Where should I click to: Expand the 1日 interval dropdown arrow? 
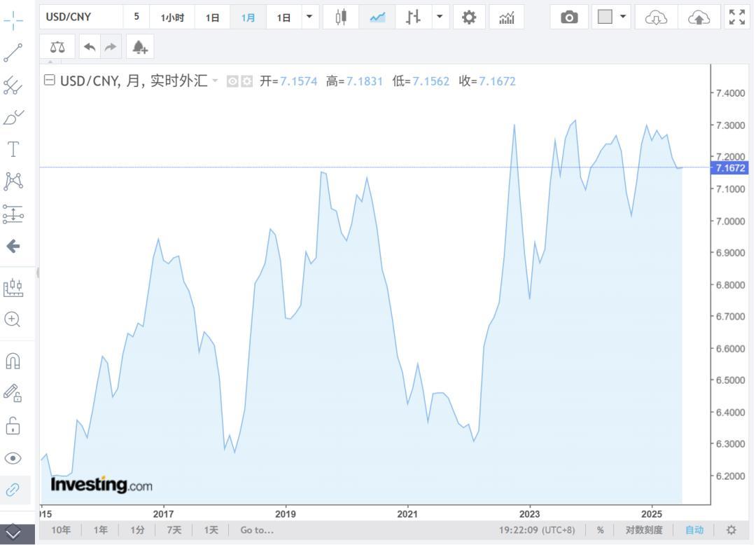[309, 18]
